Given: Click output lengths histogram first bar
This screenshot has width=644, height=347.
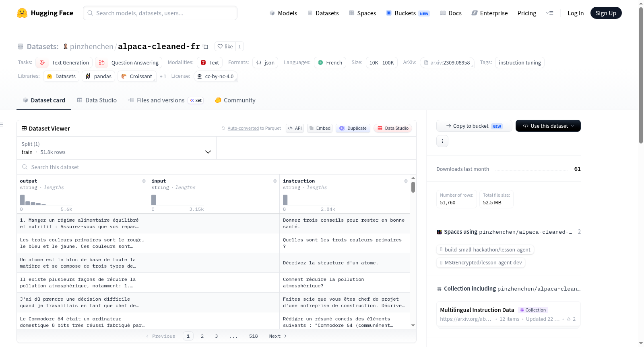Looking at the screenshot, I should [22, 200].
